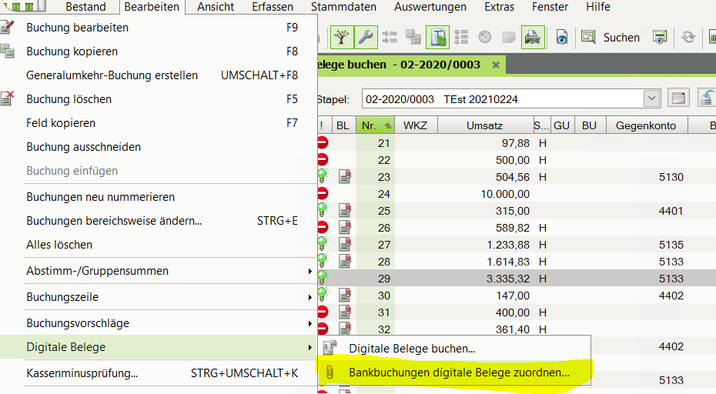Viewport: 716px width, 394px height.
Task: Click the calendar icon beside Stapel
Action: point(679,99)
